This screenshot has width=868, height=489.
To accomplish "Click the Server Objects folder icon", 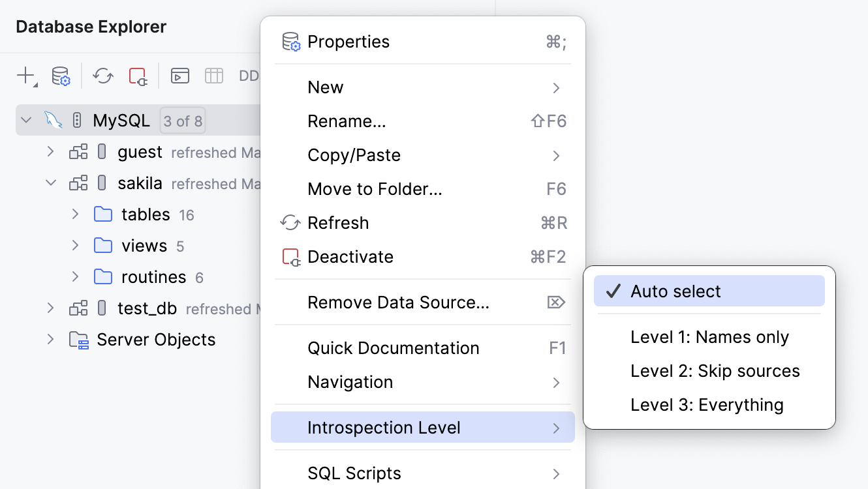I will pos(79,340).
